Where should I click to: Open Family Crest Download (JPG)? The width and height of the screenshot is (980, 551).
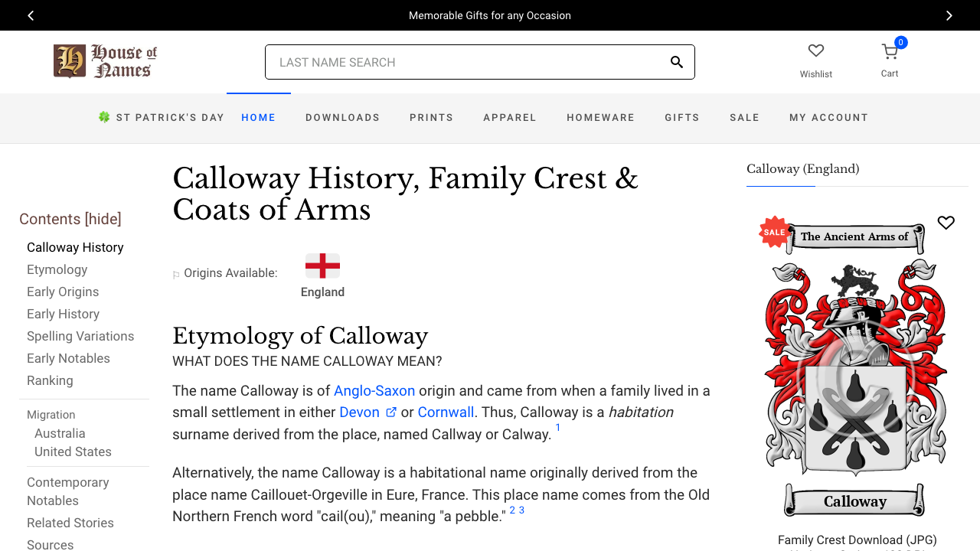click(x=856, y=540)
